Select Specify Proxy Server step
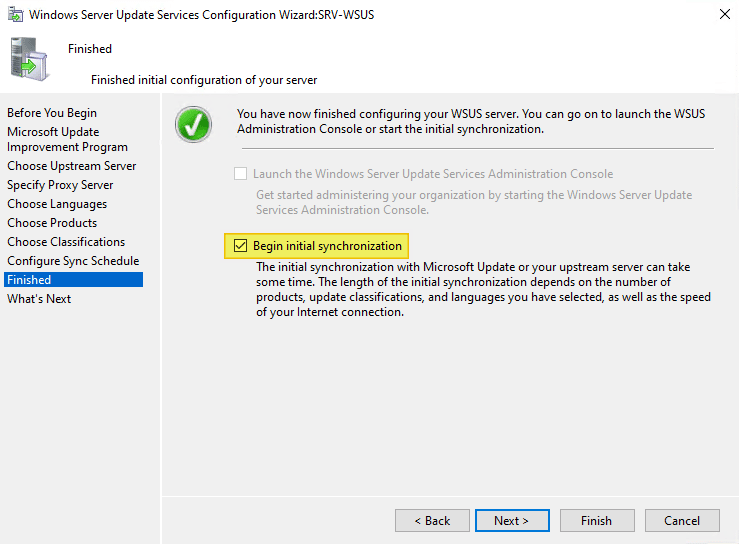The width and height of the screenshot is (739, 544). coord(60,185)
